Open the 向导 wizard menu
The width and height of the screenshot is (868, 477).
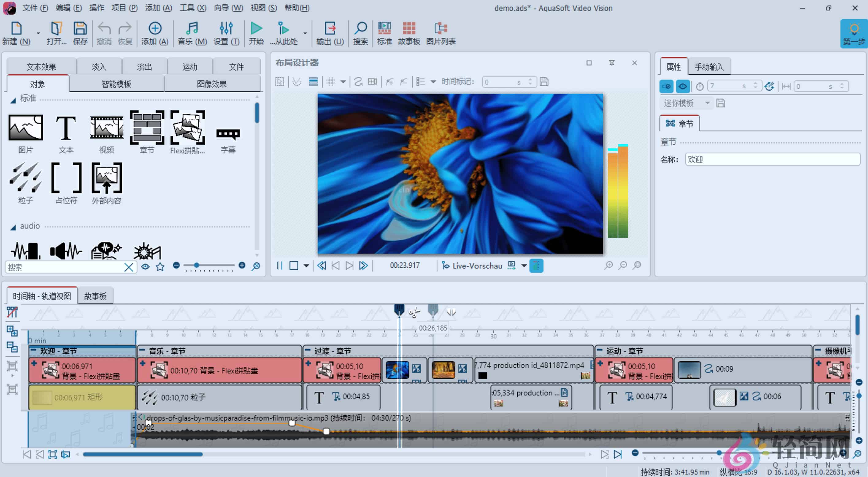pyautogui.click(x=228, y=8)
